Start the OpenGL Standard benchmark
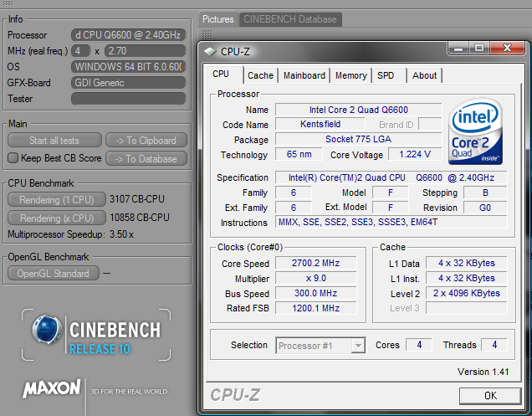The image size is (532, 416). click(x=54, y=274)
